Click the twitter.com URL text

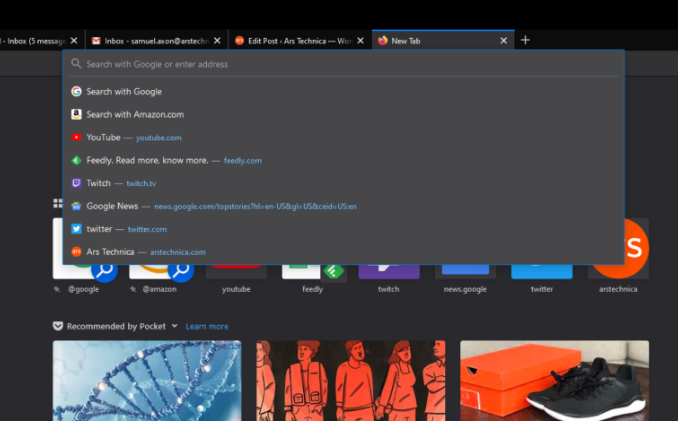[147, 230]
